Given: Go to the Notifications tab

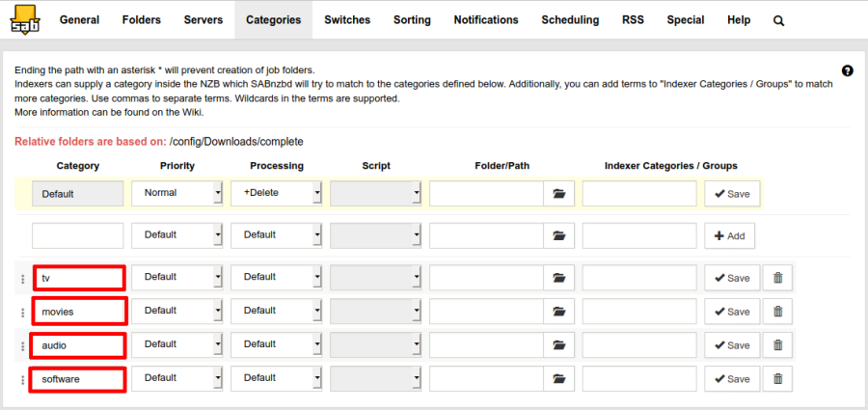Looking at the screenshot, I should [486, 20].
